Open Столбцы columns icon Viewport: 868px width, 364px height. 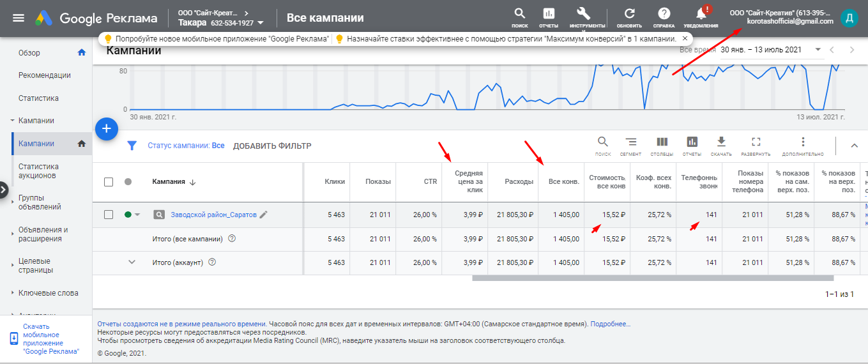click(x=662, y=142)
